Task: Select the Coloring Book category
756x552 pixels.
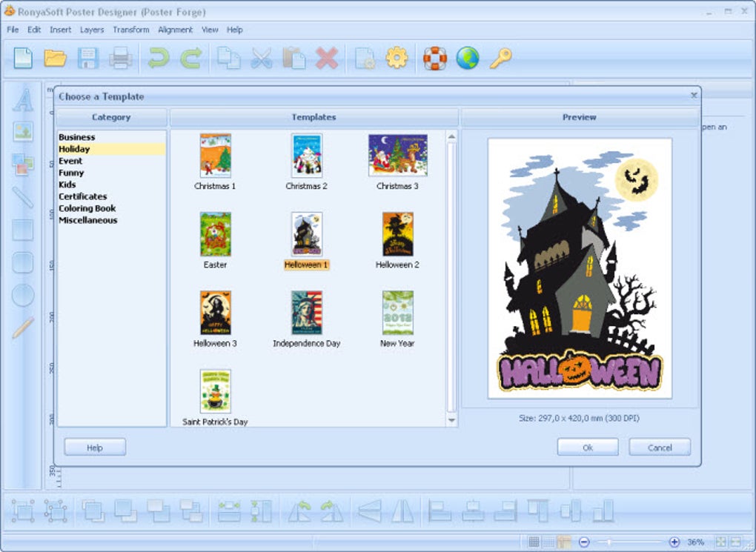Action: pos(111,208)
